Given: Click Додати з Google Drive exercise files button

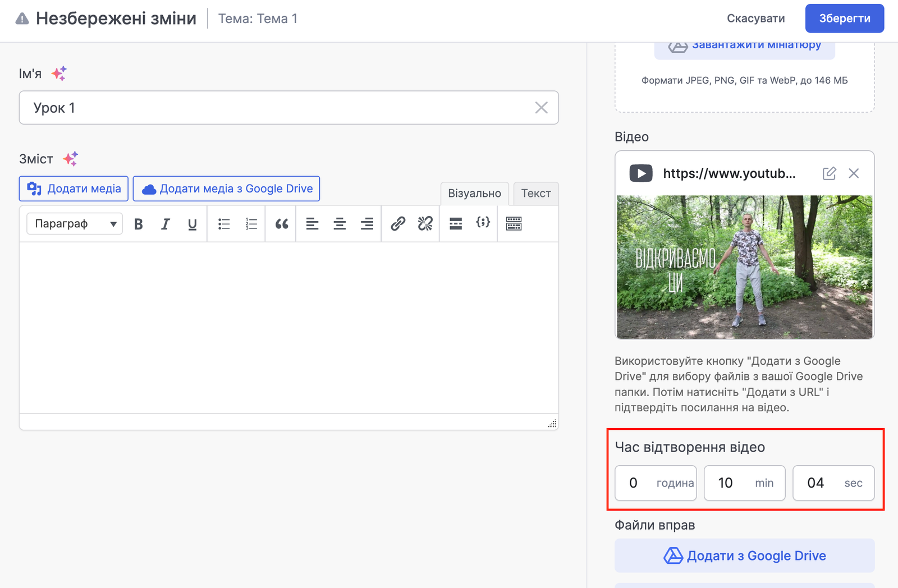Looking at the screenshot, I should click(x=745, y=555).
